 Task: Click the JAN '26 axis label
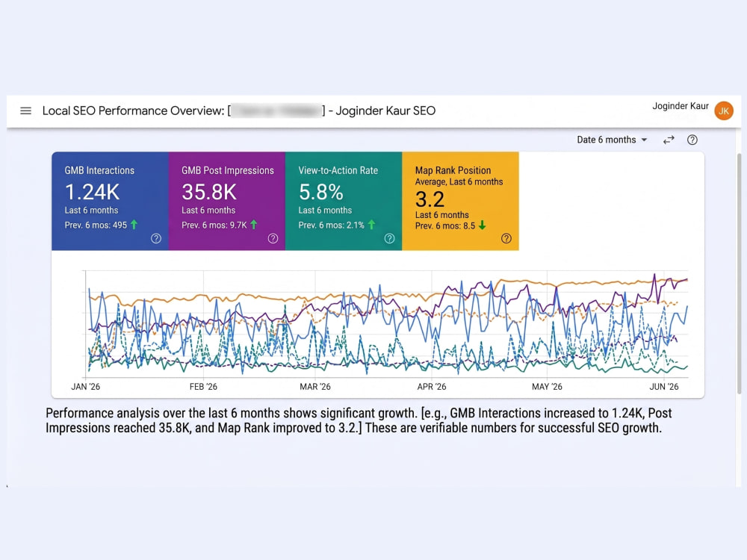click(x=86, y=387)
